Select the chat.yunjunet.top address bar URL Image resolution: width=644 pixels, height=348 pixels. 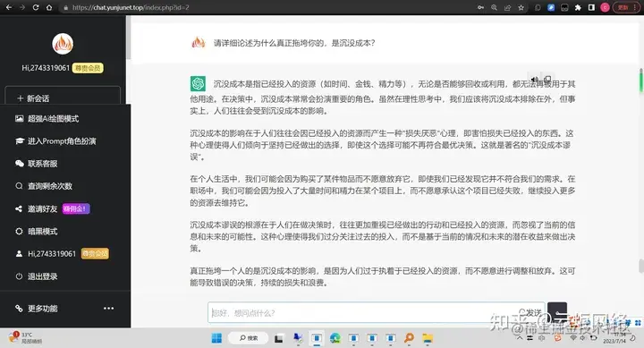[131, 7]
